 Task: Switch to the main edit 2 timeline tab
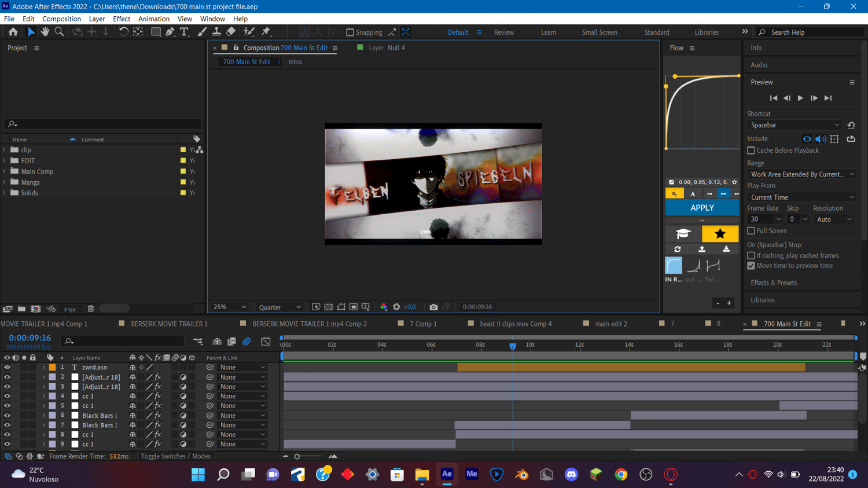click(611, 324)
